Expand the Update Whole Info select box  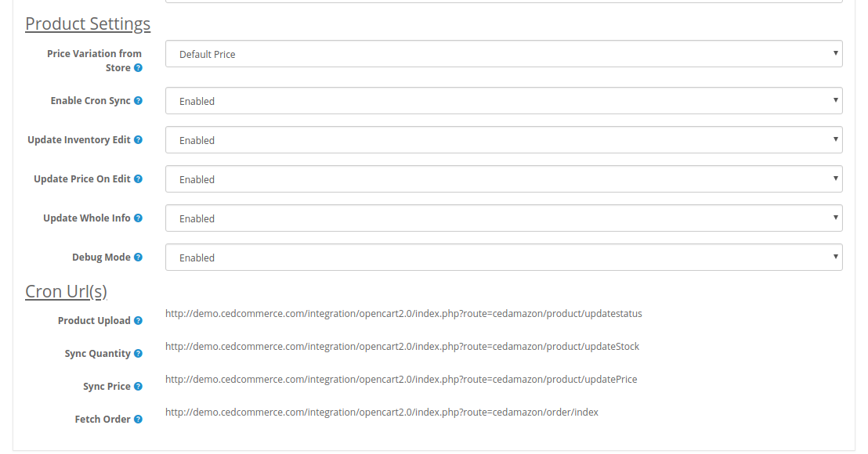point(504,218)
